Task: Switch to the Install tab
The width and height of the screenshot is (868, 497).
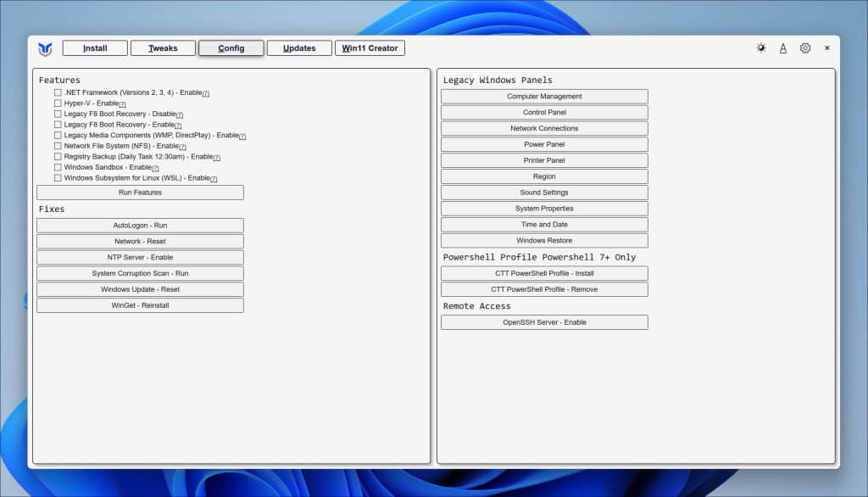Action: [x=95, y=48]
